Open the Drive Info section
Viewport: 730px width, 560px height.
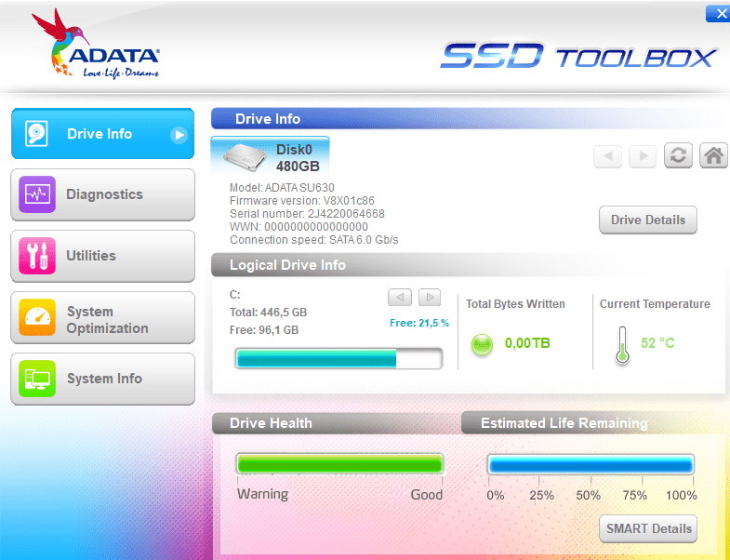[x=102, y=134]
